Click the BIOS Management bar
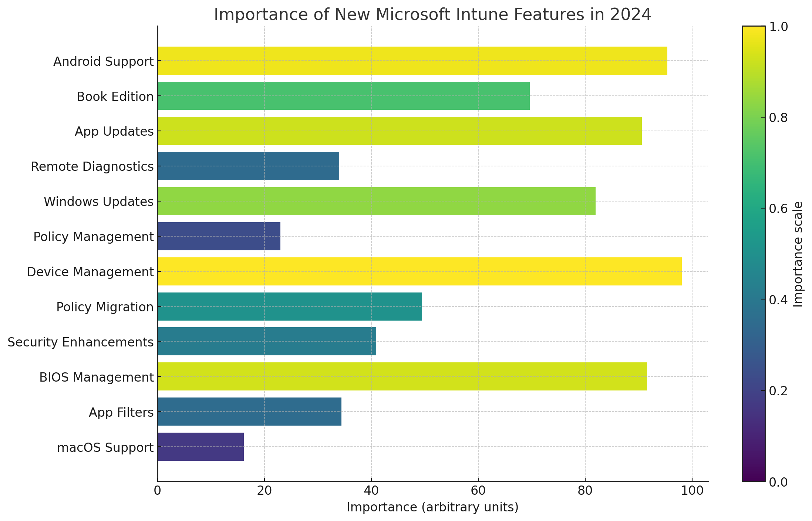Image resolution: width=812 pixels, height=521 pixels. [x=402, y=376]
